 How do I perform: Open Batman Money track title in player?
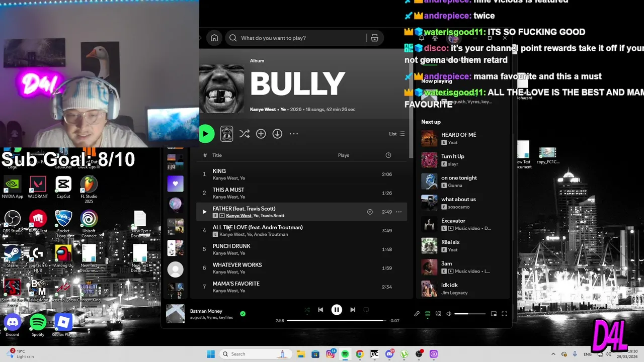(206, 311)
